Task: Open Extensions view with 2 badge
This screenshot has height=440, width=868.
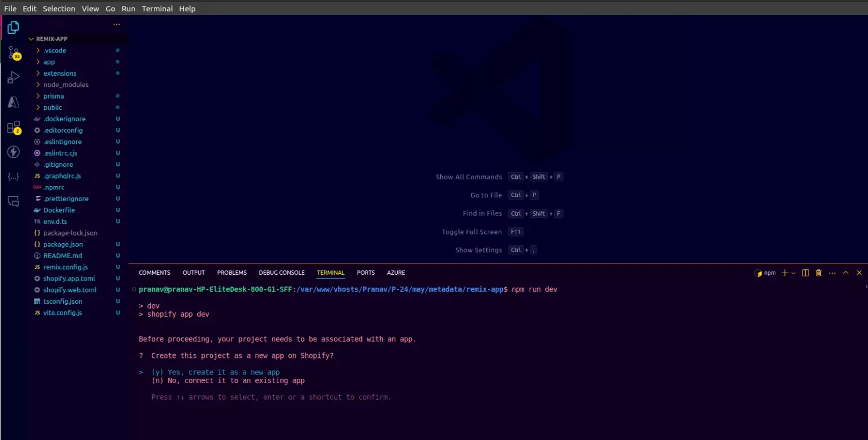Action: point(13,128)
